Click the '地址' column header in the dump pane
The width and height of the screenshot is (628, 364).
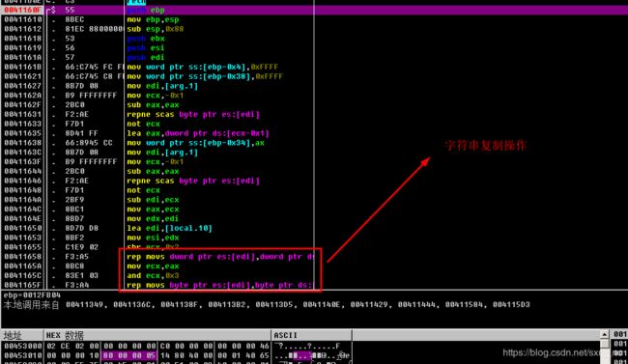[22, 335]
